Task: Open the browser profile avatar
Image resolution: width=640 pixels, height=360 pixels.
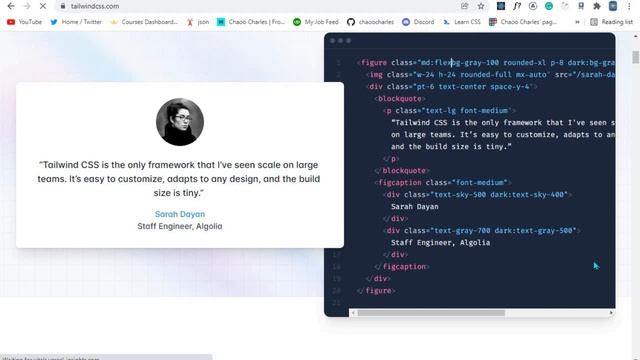Action: [613, 6]
